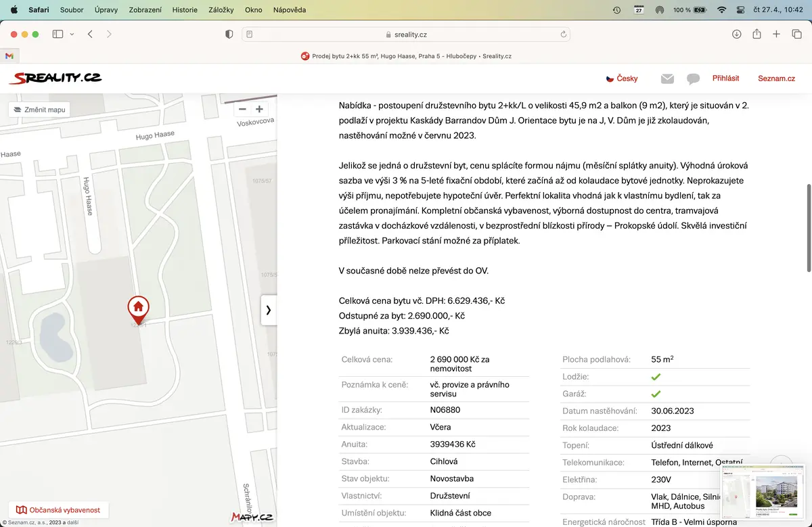Viewport: 812px width, 527px height.
Task: Open the Úpravy menu
Action: coord(106,10)
